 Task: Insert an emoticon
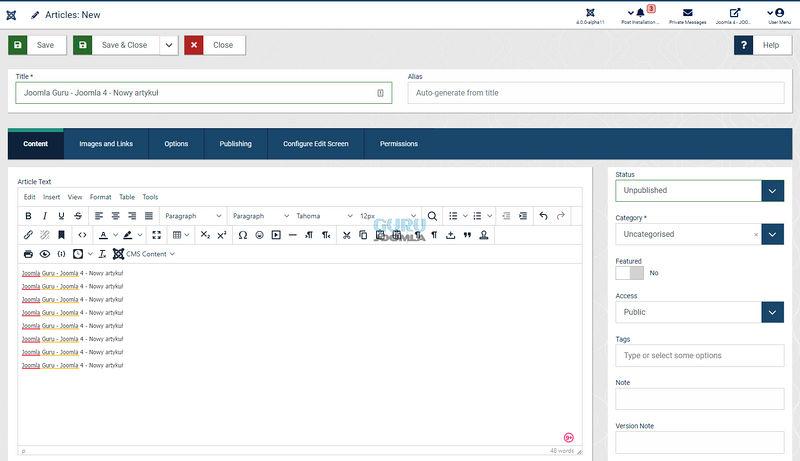pos(259,235)
